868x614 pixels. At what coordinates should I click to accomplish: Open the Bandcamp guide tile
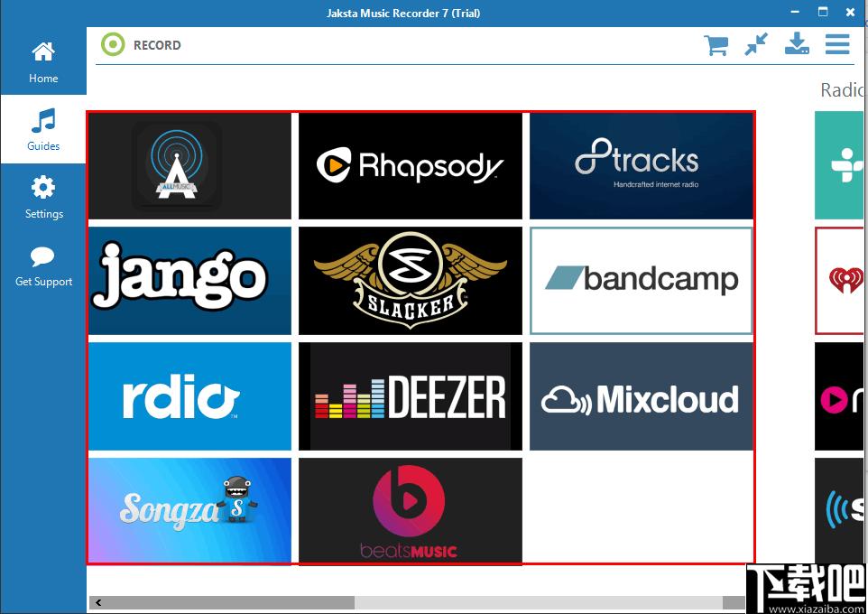tap(641, 281)
